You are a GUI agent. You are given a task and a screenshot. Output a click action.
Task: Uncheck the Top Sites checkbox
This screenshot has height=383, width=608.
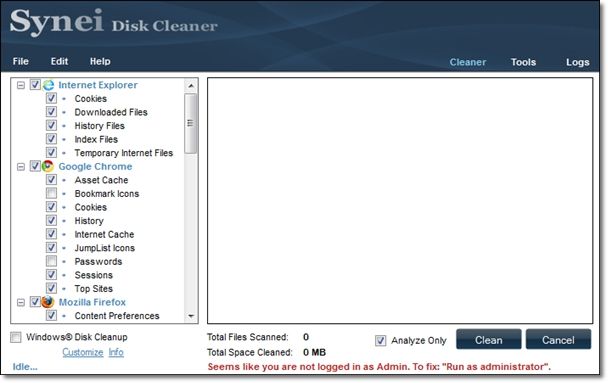click(51, 288)
